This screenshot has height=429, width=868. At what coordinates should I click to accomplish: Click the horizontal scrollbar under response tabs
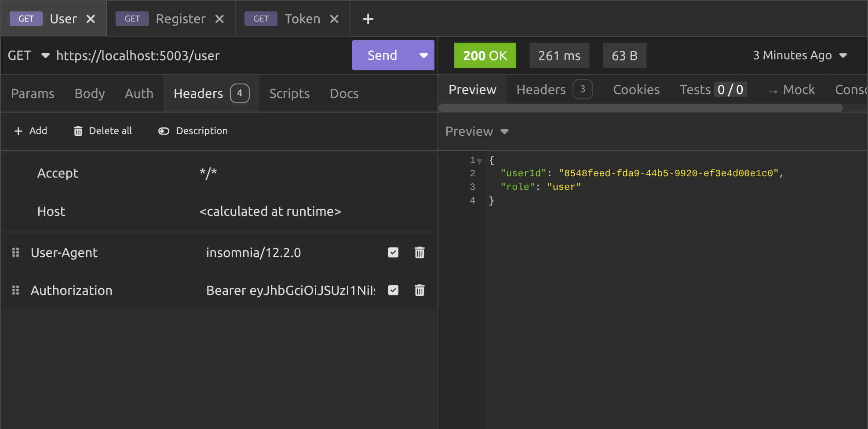pos(640,108)
